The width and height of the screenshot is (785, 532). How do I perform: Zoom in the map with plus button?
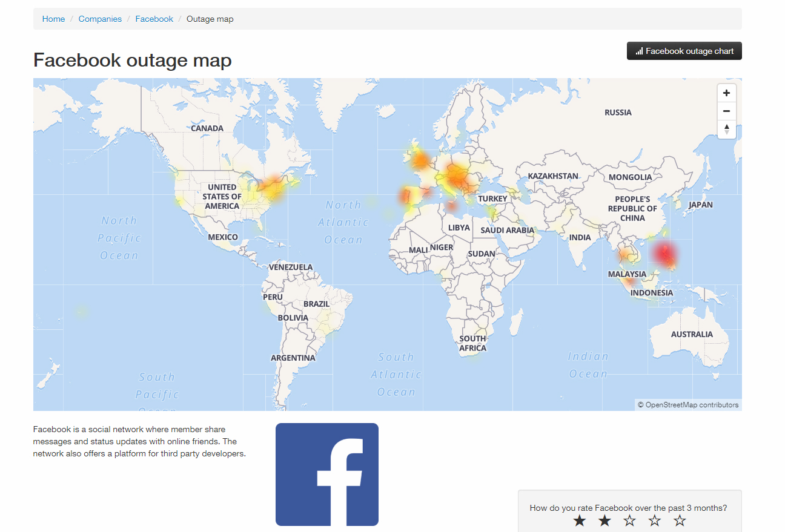coord(726,93)
